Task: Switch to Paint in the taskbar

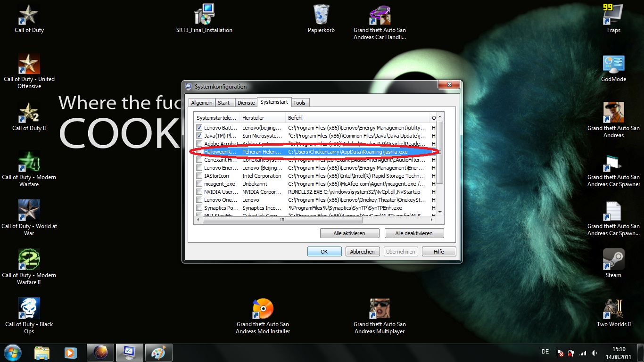Action: (x=158, y=353)
